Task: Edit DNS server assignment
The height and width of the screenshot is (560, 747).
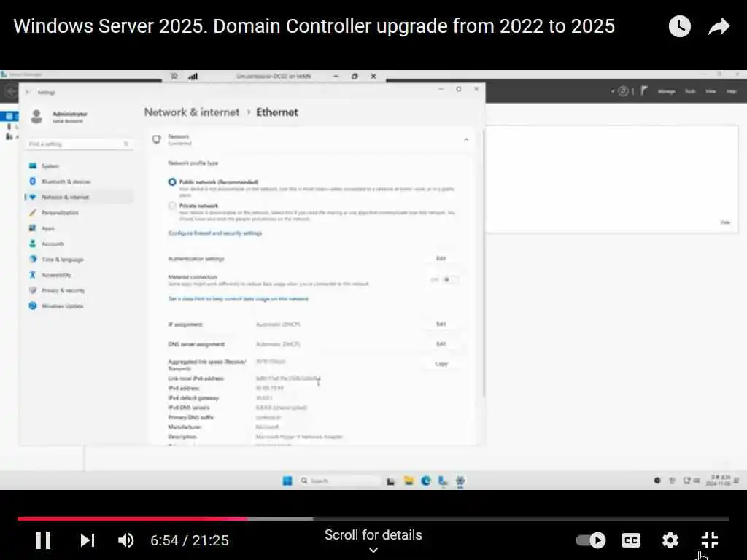Action: point(441,344)
